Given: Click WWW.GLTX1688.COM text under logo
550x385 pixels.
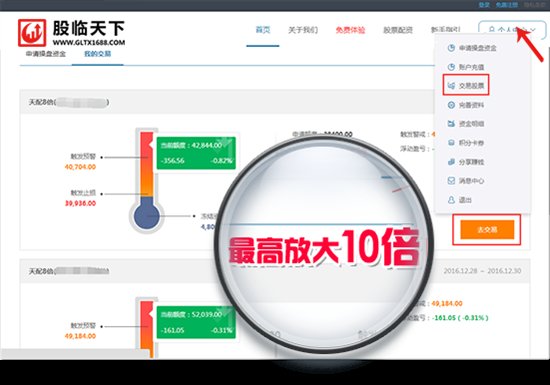Looking at the screenshot, I should point(89,42).
